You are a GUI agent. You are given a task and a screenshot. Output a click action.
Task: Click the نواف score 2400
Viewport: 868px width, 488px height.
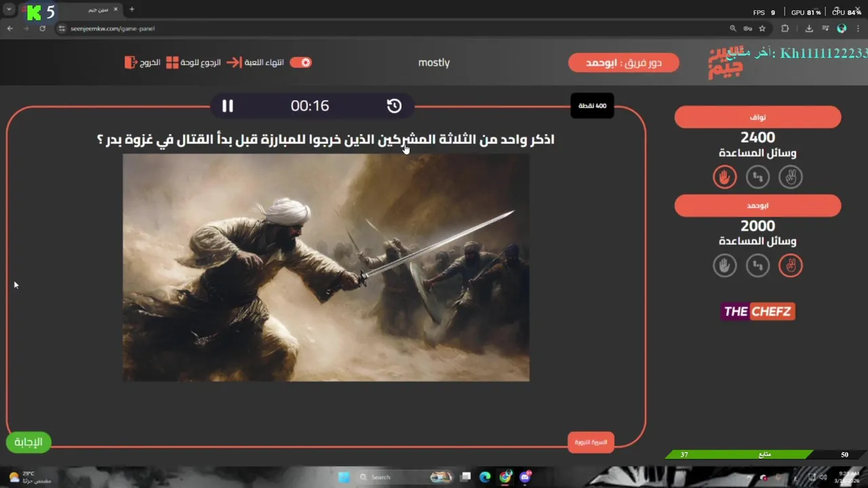757,138
